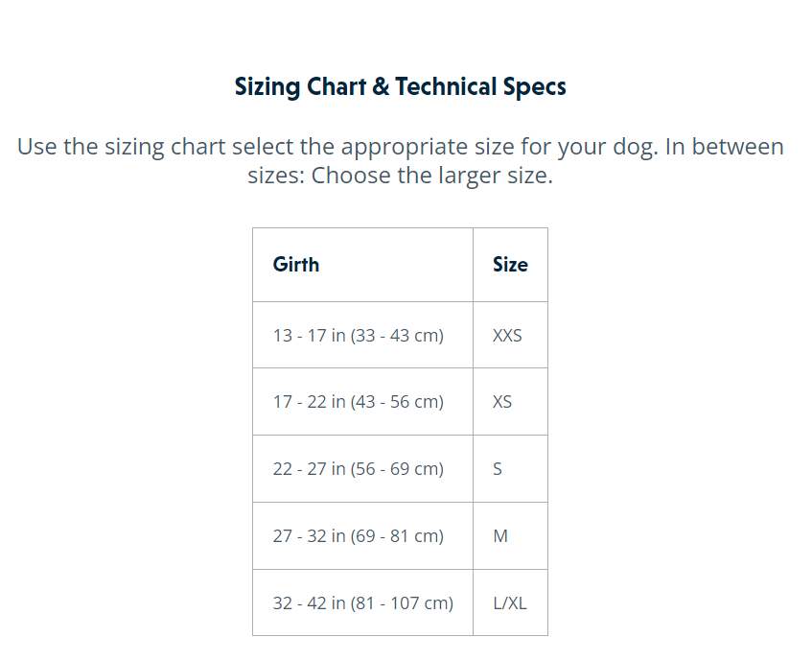Click the (56 - 69 cm) measurement
Viewport: 812px width, 661px height.
click(397, 469)
